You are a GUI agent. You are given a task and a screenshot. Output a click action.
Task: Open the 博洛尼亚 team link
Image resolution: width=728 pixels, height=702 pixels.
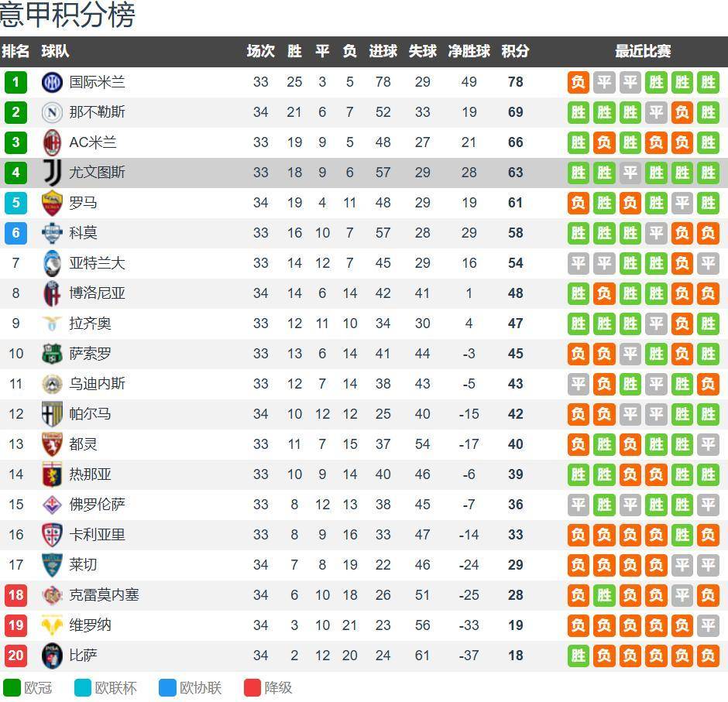97,293
